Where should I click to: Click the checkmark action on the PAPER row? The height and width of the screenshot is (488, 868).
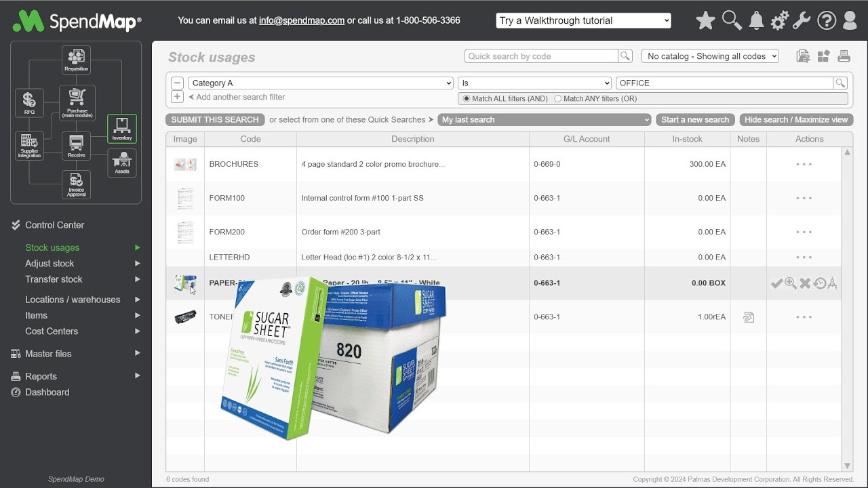(777, 283)
